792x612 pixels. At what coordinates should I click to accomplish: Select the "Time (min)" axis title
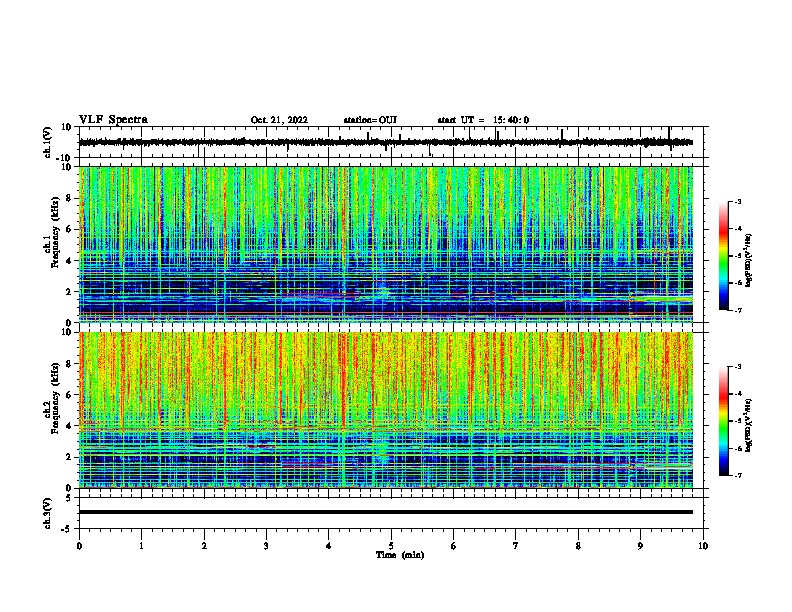pyautogui.click(x=400, y=555)
